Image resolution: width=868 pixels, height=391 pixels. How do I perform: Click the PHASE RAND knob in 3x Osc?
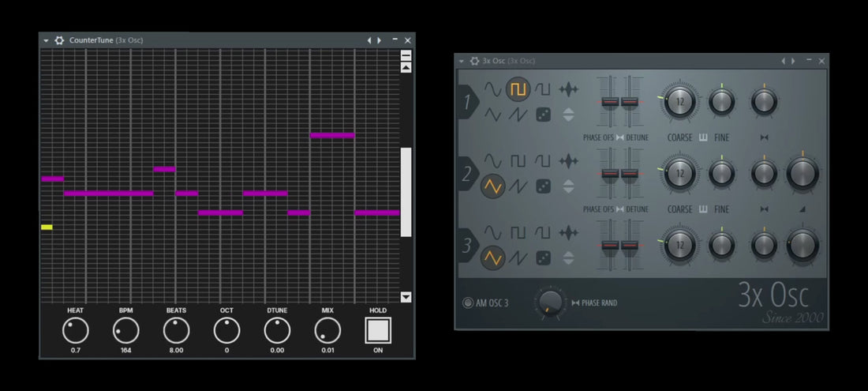[550, 303]
